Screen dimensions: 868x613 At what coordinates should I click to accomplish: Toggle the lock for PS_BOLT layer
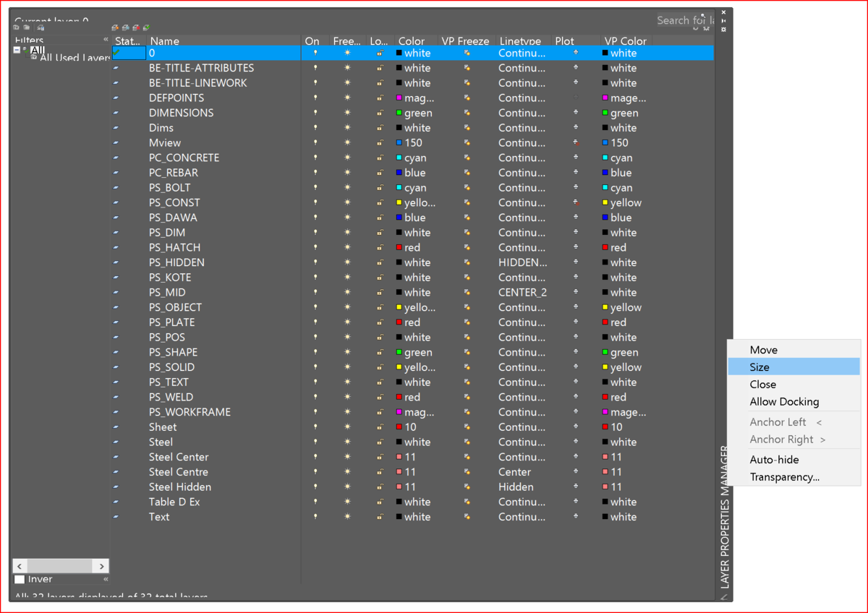click(x=380, y=188)
